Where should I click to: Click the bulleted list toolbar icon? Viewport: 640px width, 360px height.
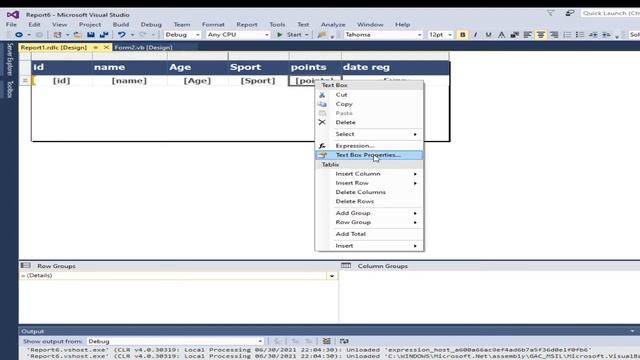pos(580,35)
